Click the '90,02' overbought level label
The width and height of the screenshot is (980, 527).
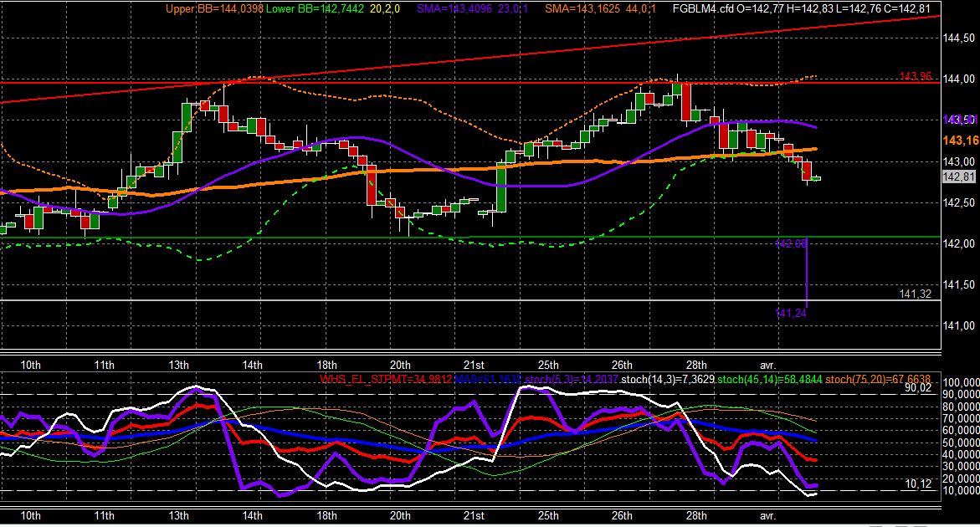click(918, 388)
